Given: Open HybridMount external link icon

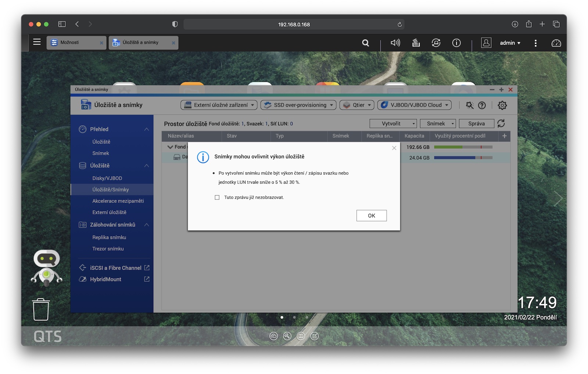Looking at the screenshot, I should click(x=147, y=279).
